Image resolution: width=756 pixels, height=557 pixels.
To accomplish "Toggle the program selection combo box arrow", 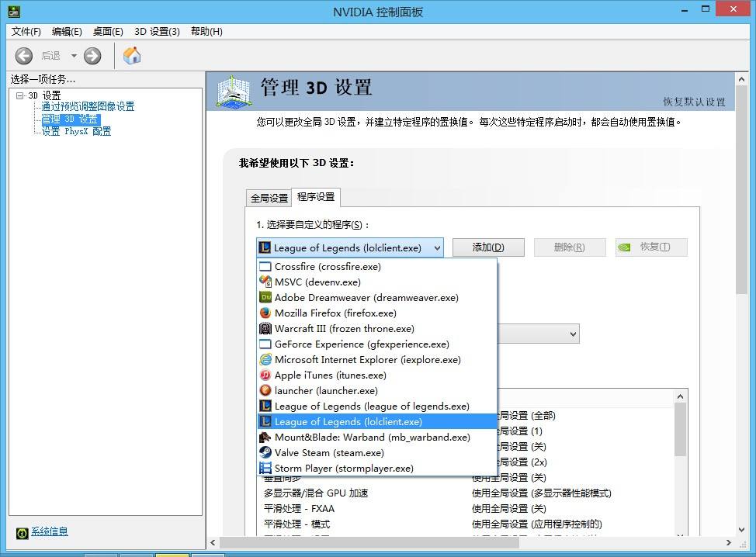I will coord(437,248).
